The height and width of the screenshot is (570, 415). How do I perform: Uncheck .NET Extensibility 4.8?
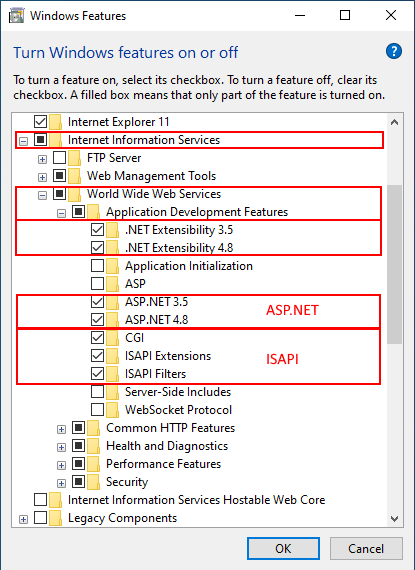(97, 248)
